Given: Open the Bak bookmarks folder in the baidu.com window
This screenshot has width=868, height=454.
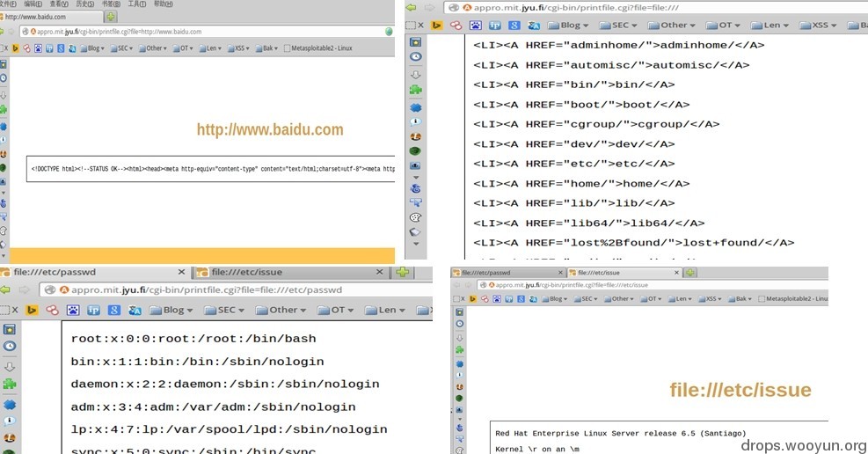Looking at the screenshot, I should (x=266, y=48).
